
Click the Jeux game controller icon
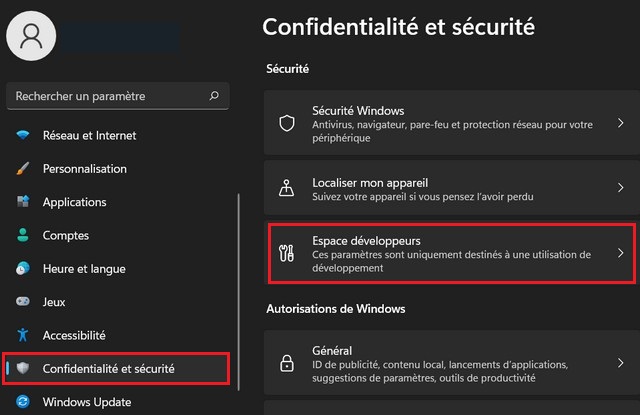(23, 302)
